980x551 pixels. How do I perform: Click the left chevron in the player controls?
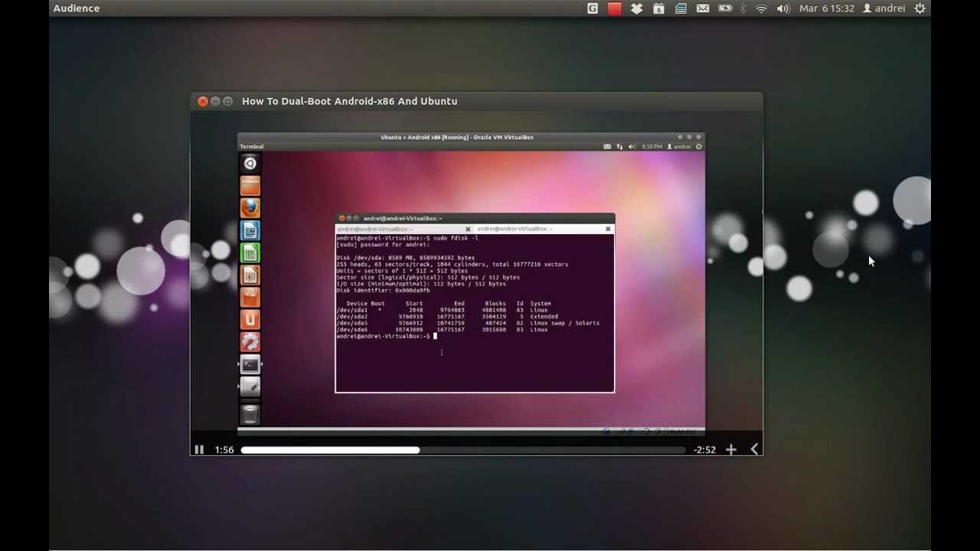point(754,450)
